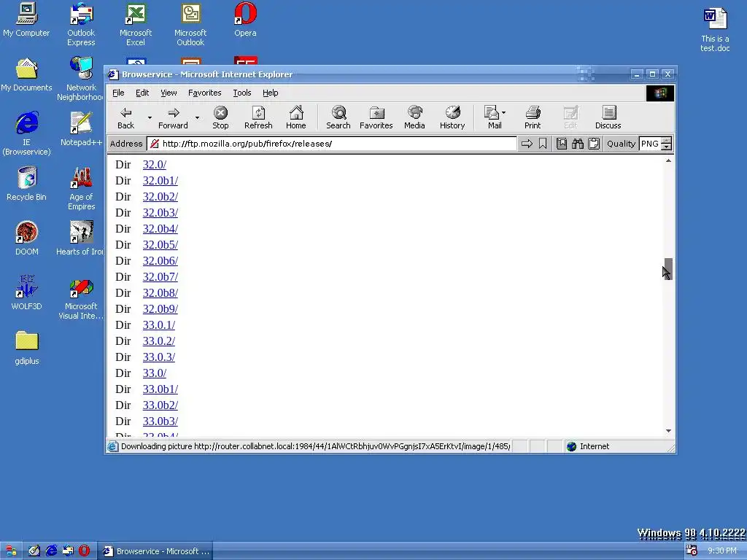Go back using the Back toolbar button
This screenshot has width=747, height=560.
(x=125, y=117)
